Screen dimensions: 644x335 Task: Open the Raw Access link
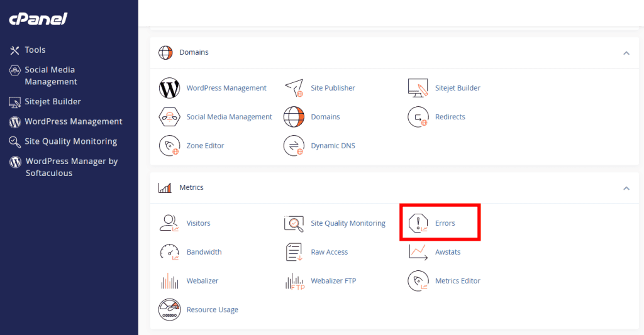[330, 252]
